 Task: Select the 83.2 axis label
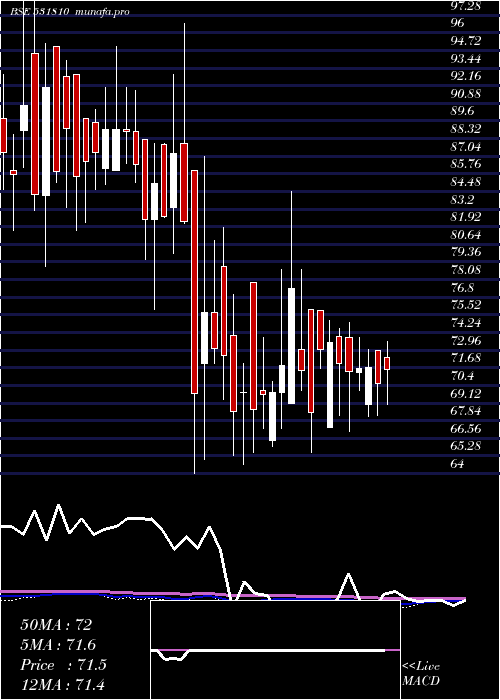click(x=464, y=200)
